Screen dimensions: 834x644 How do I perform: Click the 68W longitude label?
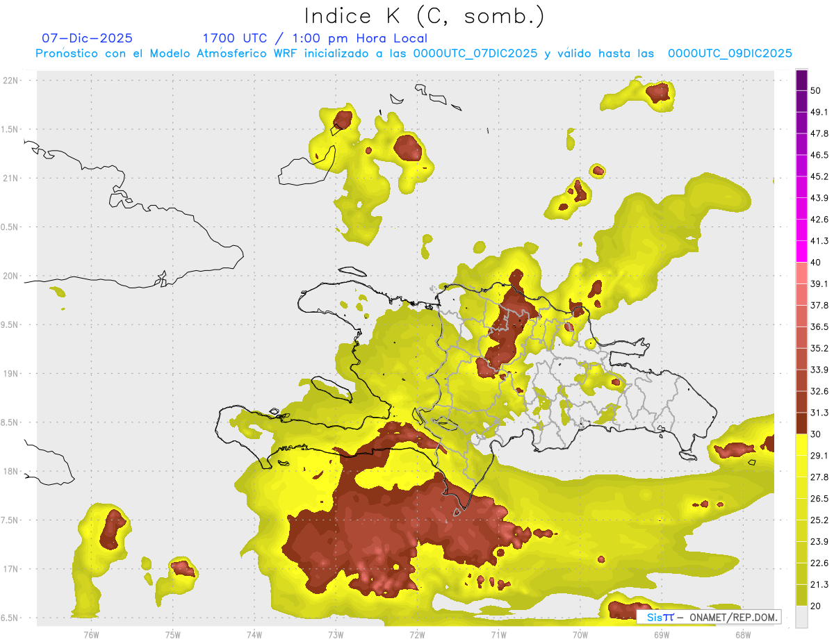[x=743, y=634]
